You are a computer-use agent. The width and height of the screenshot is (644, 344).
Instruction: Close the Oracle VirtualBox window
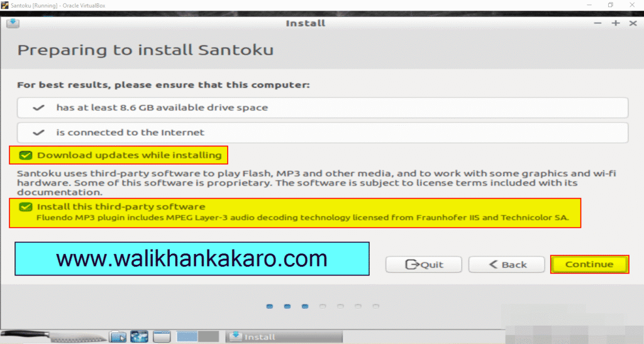click(632, 5)
